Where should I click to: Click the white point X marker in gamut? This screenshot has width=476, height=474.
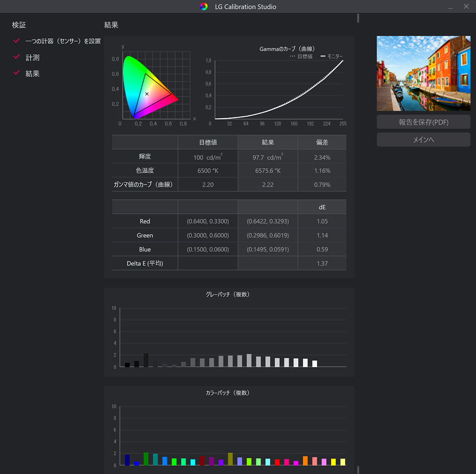tap(147, 94)
